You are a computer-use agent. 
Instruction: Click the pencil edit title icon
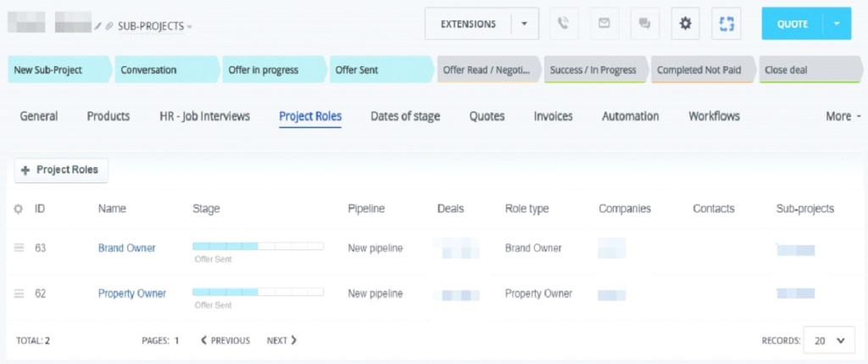[x=98, y=27]
